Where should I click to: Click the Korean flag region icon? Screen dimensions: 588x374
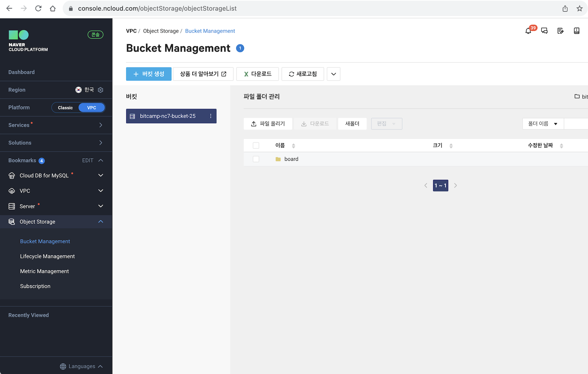78,90
